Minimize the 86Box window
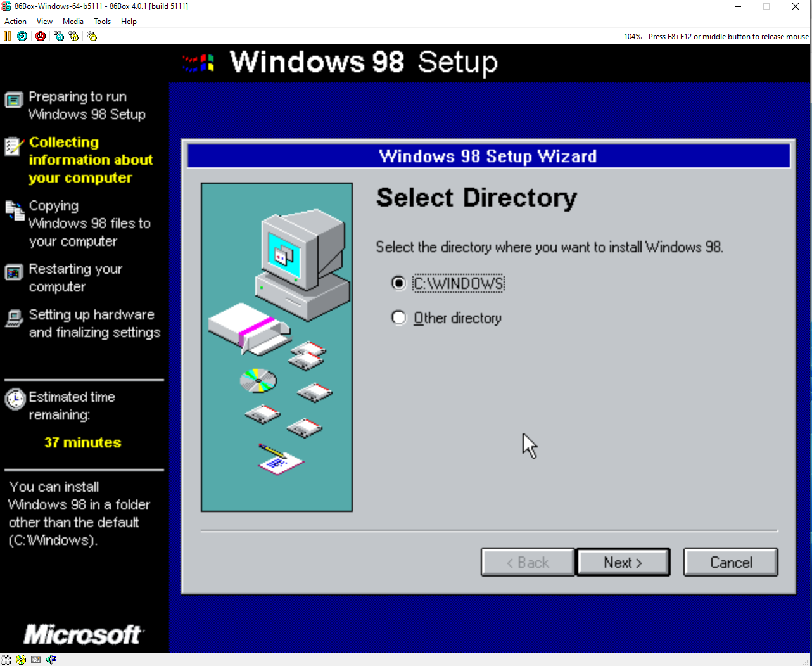 click(x=738, y=6)
